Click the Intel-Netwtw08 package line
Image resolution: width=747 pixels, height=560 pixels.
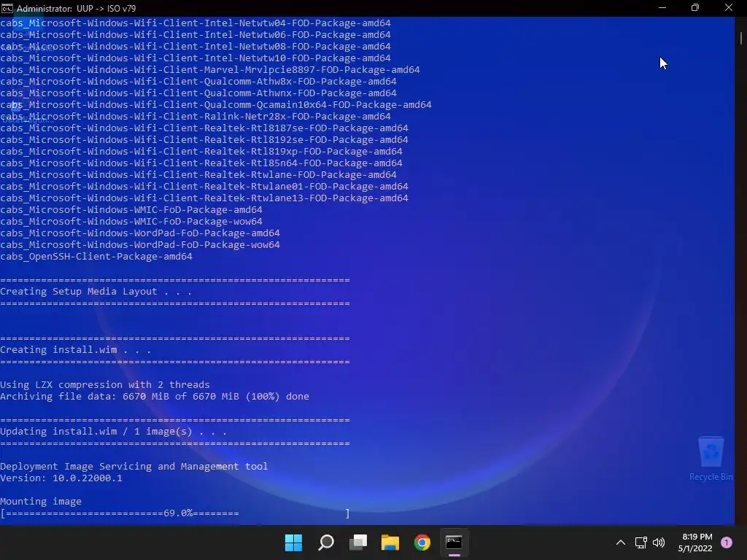[x=196, y=47]
